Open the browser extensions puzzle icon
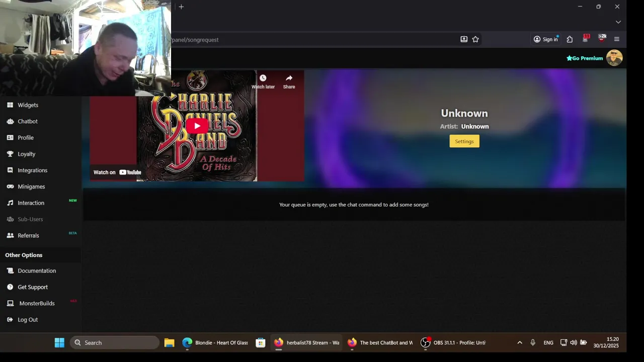Viewport: 644px width, 362px height. 570,39
